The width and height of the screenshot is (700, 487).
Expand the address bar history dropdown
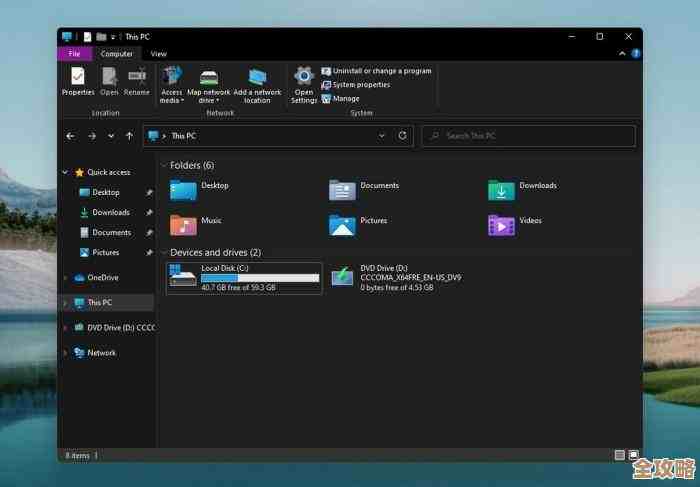pyautogui.click(x=381, y=136)
